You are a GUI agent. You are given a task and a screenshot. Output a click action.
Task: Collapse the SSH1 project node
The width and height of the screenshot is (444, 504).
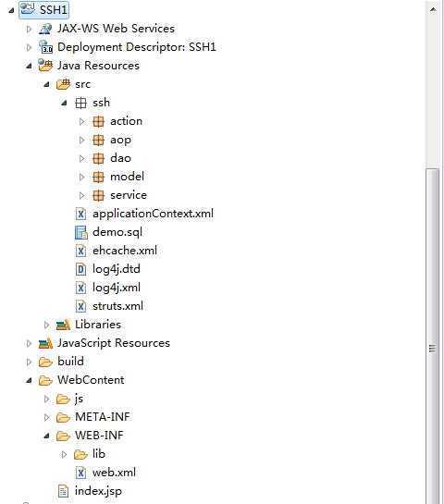(11, 10)
